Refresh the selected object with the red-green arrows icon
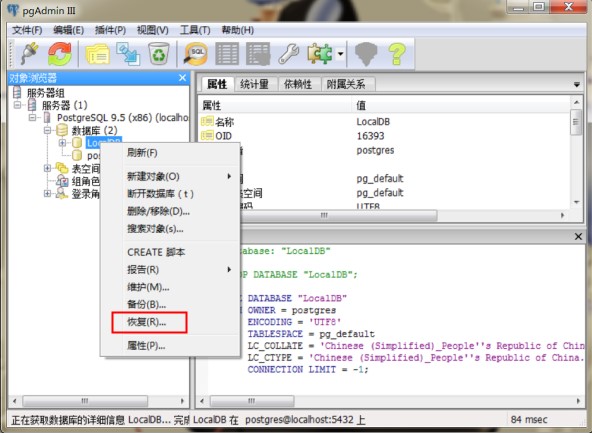Image resolution: width=592 pixels, height=433 pixels. (60, 54)
